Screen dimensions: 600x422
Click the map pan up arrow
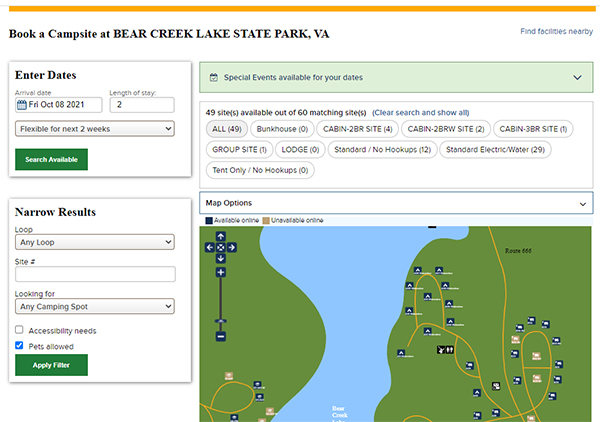point(220,237)
